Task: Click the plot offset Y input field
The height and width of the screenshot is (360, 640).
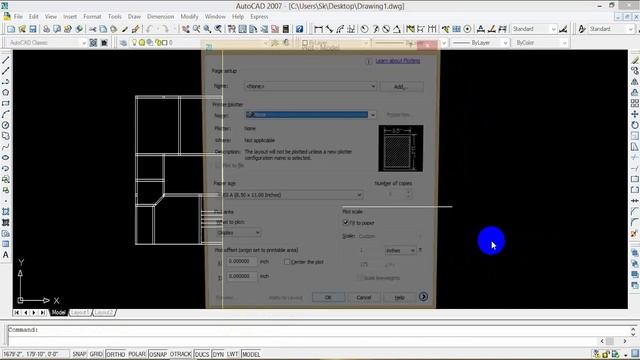Action: [242, 276]
